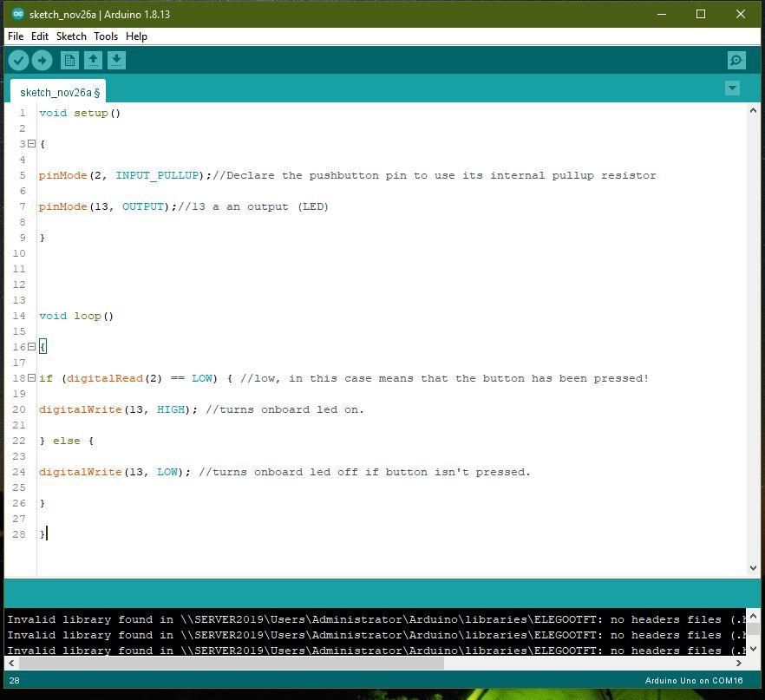The width and height of the screenshot is (765, 700).
Task: Open the tab options dropdown arrow
Action: click(x=732, y=88)
